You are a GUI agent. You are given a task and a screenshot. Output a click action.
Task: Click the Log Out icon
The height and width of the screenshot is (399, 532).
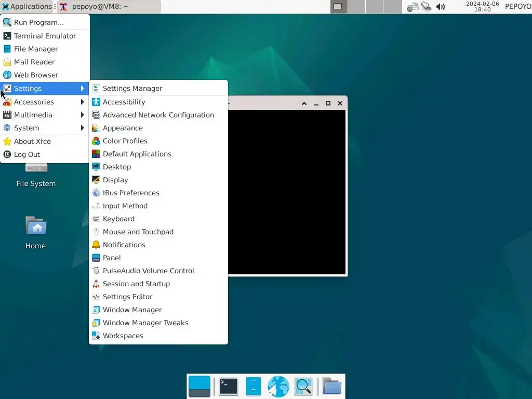[x=7, y=154]
